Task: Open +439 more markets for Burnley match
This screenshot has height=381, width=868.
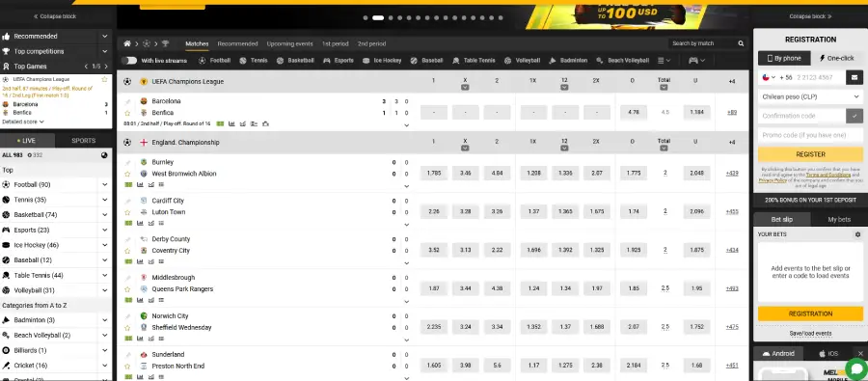Action: pos(732,174)
